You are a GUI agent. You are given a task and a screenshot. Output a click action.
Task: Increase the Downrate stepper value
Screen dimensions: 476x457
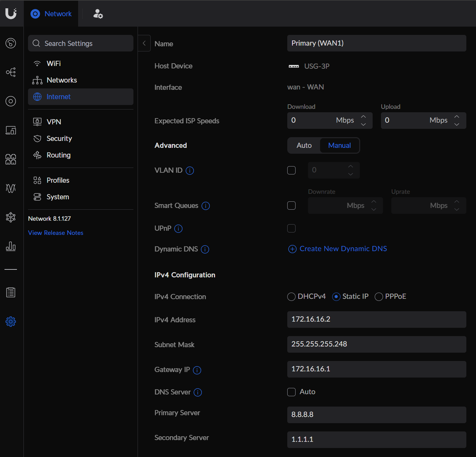click(374, 202)
